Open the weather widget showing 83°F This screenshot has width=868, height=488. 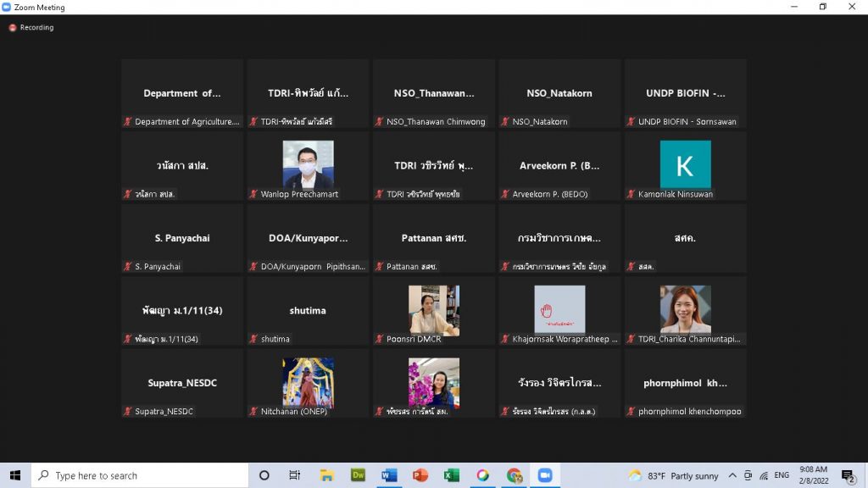[674, 475]
